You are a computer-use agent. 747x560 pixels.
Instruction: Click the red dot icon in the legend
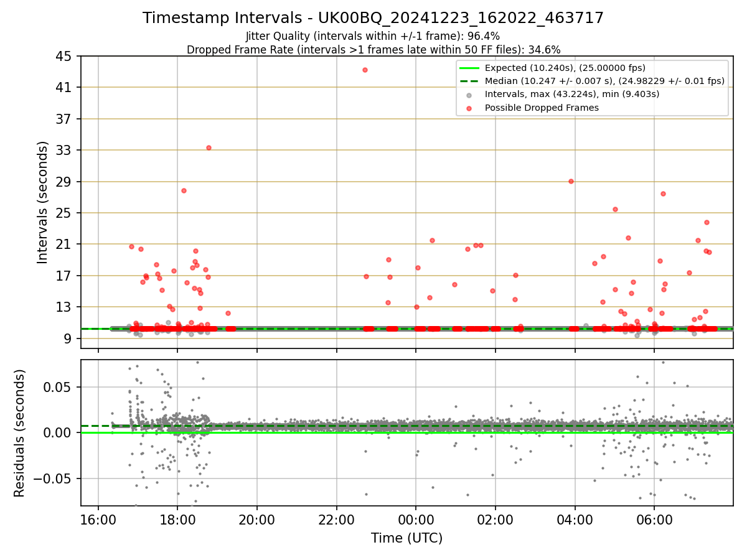469,108
